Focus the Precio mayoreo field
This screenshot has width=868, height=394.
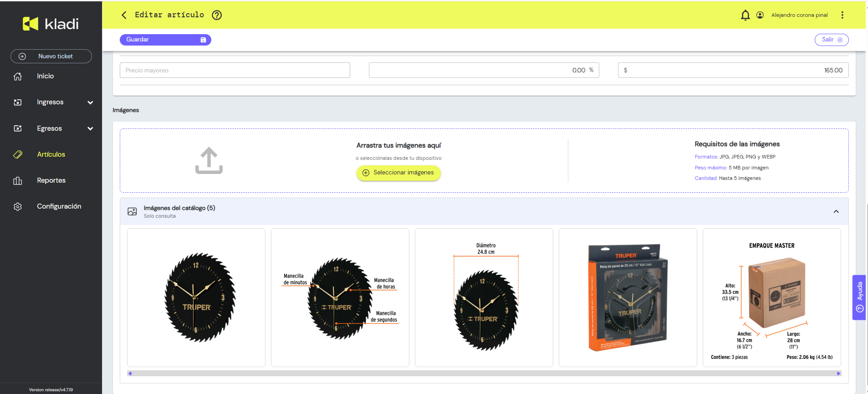235,70
